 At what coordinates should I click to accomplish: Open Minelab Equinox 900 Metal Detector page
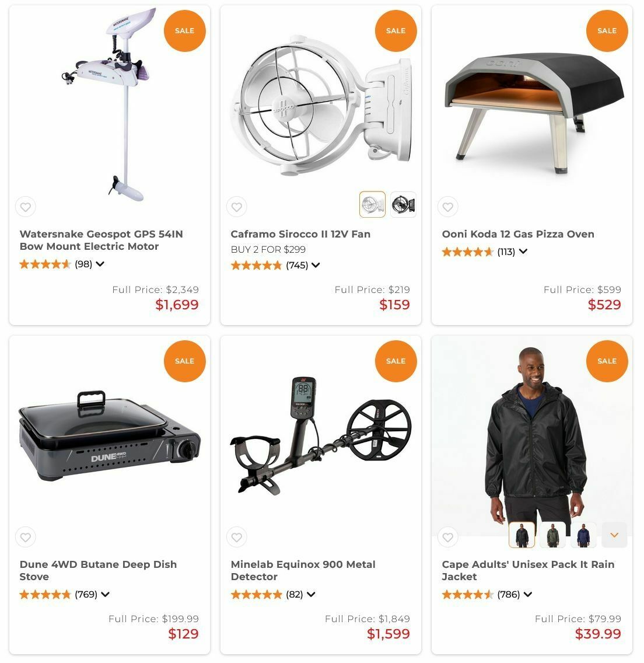(303, 571)
